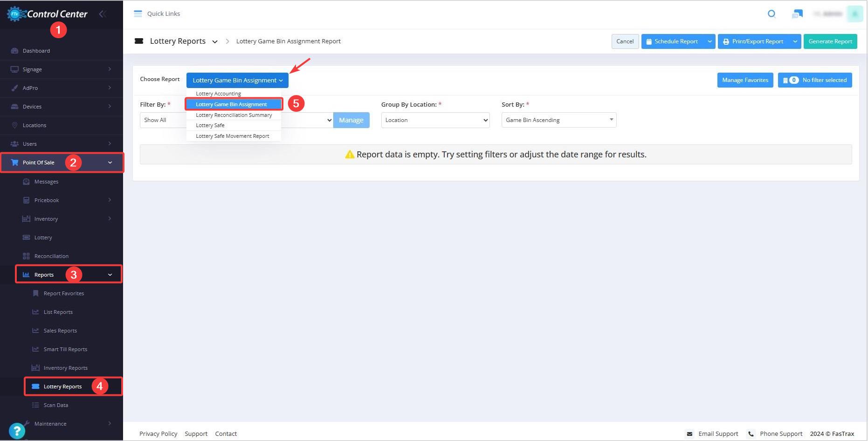Open the Support footer link
868x441 pixels.
point(196,434)
